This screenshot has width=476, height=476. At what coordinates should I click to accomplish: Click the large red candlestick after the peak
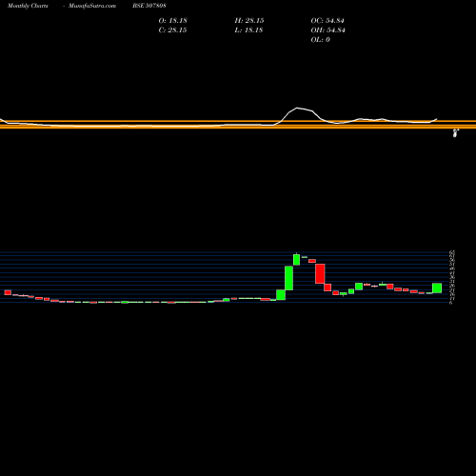coord(320,273)
